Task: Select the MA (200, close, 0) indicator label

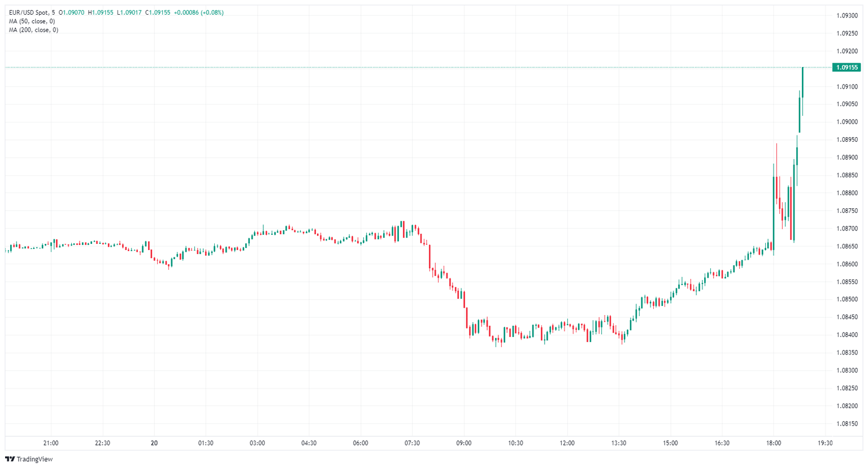Action: [33, 30]
